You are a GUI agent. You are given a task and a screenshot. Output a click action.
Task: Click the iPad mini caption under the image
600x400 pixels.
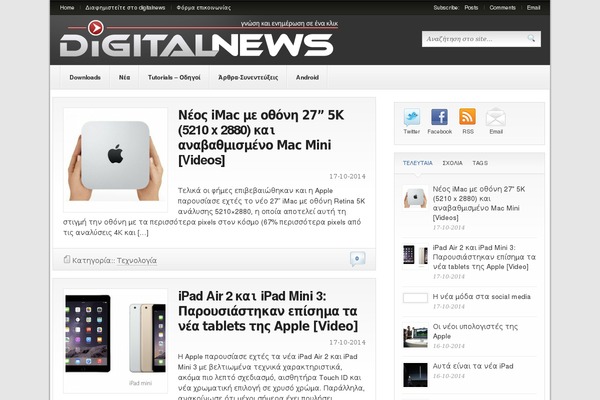point(140,383)
